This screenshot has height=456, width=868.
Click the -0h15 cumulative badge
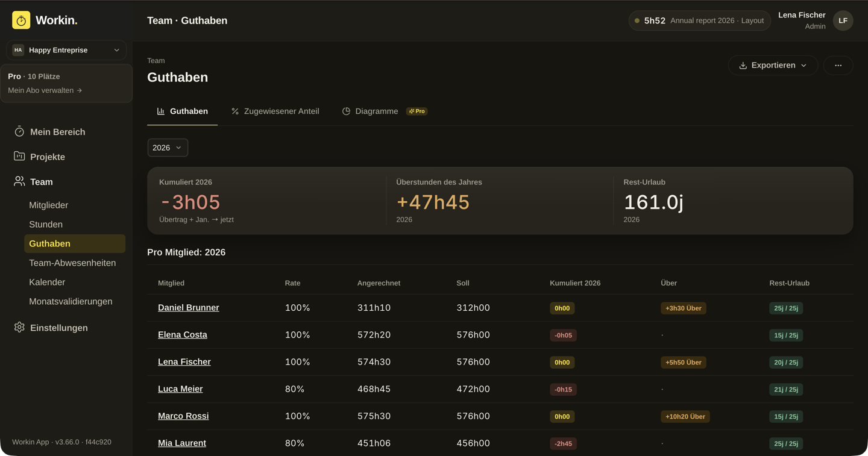(x=563, y=390)
